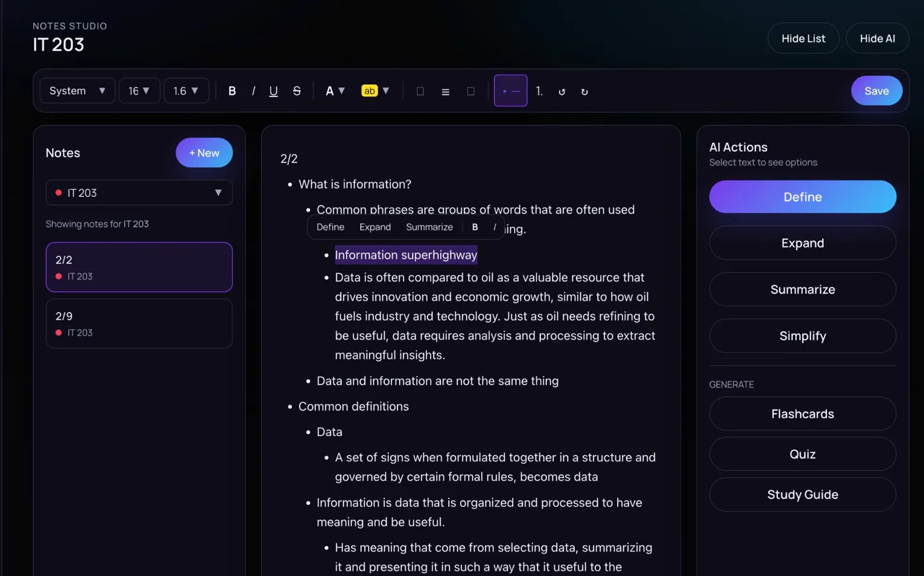
Task: Apply italic from the main toolbar
Action: point(253,91)
